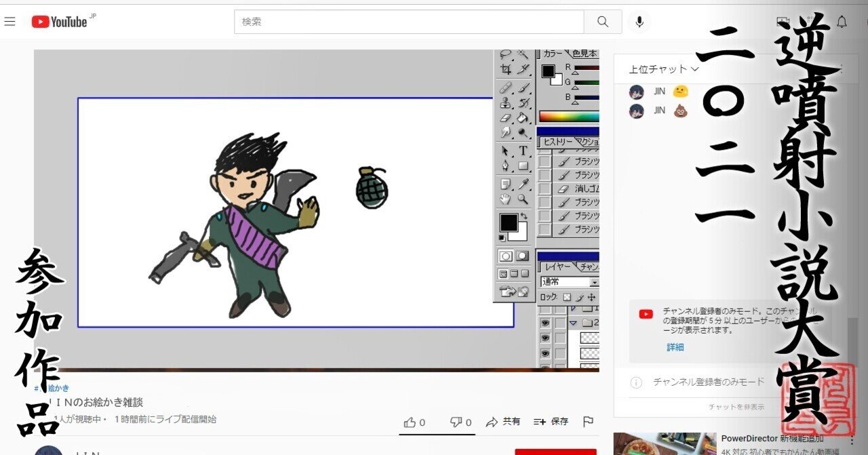Select the Healing Brush tool
Screen dimensions: 868x455
point(506,88)
